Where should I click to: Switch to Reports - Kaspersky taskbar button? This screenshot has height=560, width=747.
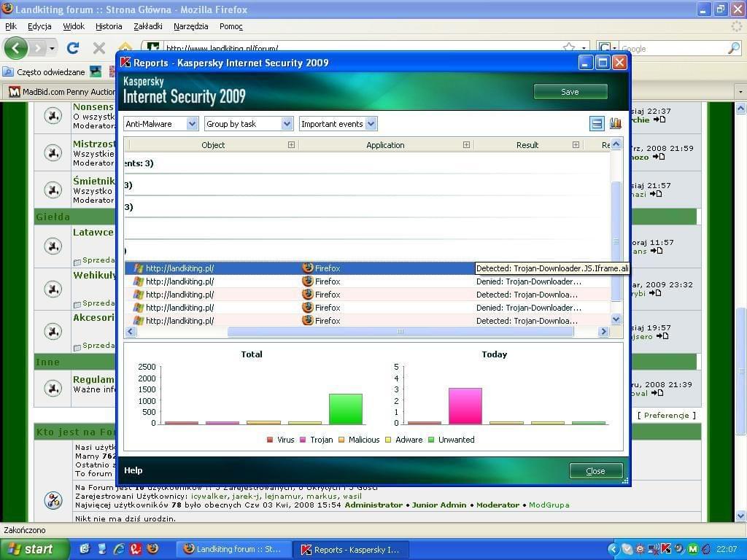point(350,550)
